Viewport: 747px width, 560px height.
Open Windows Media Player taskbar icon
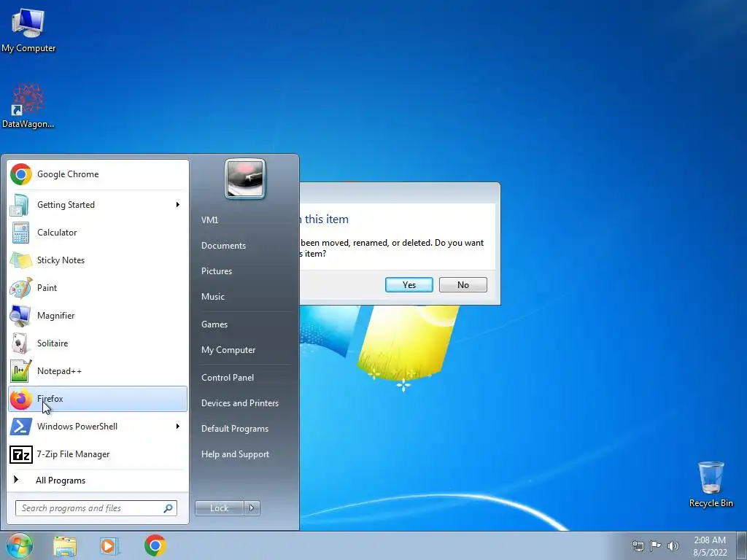tap(109, 545)
